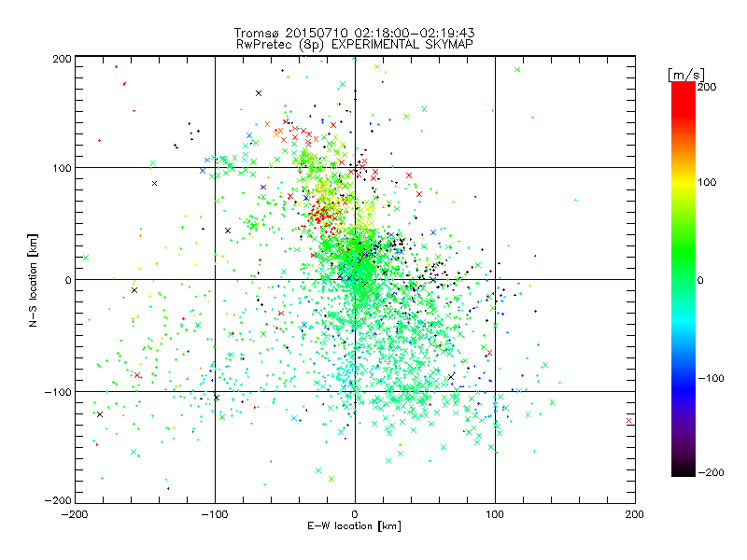Click the black bottom end of the colorbar
The image size is (747, 560).
(x=684, y=470)
